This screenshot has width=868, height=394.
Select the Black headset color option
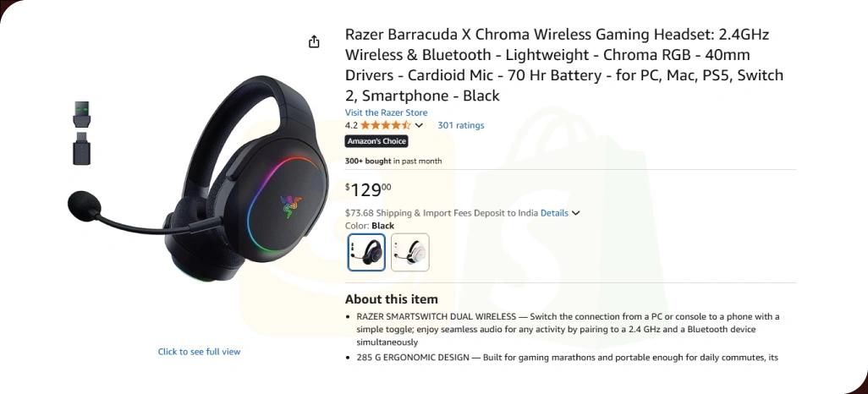366,252
